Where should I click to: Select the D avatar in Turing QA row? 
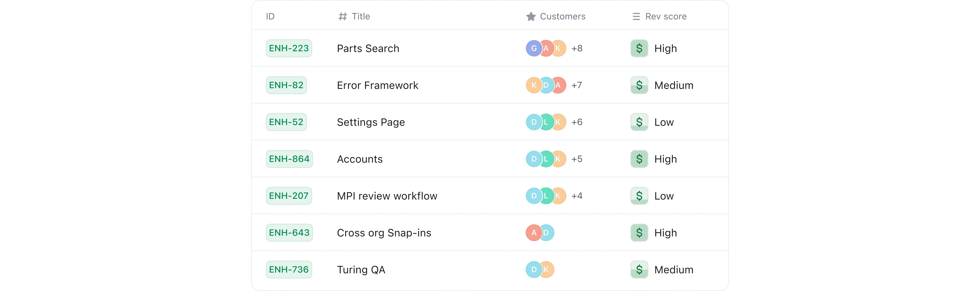tap(534, 269)
